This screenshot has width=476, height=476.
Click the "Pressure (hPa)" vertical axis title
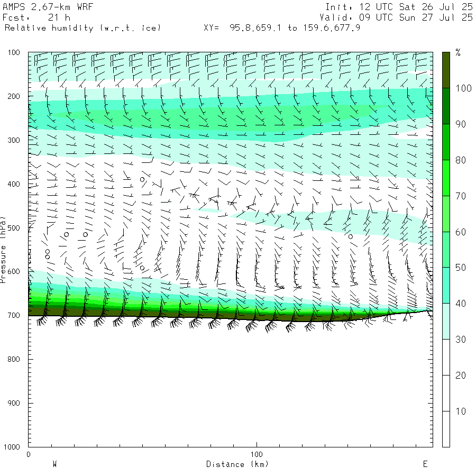point(3,250)
